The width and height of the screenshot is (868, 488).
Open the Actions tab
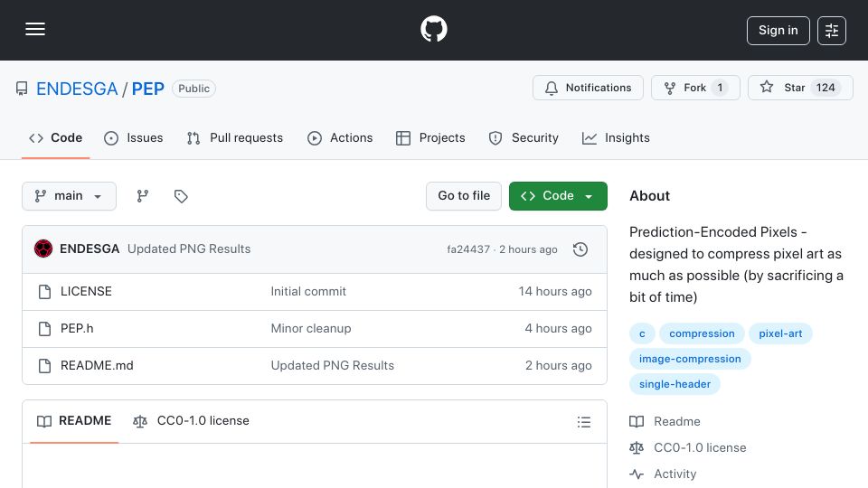(340, 137)
